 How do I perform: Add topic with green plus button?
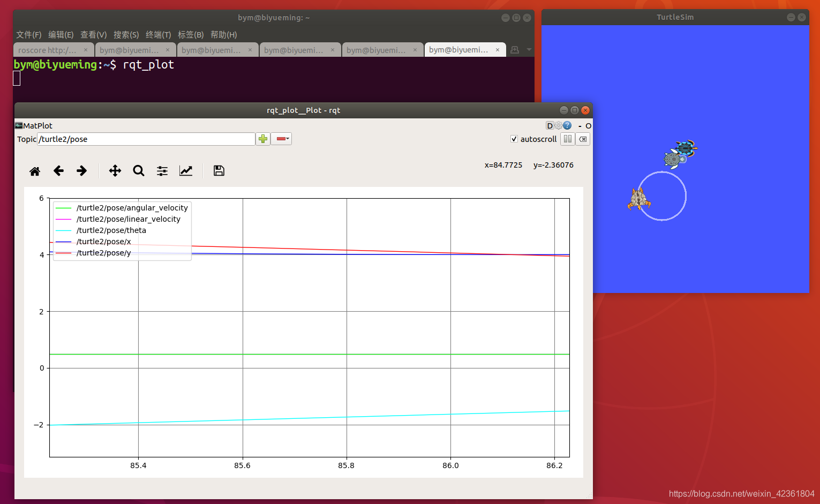point(263,139)
